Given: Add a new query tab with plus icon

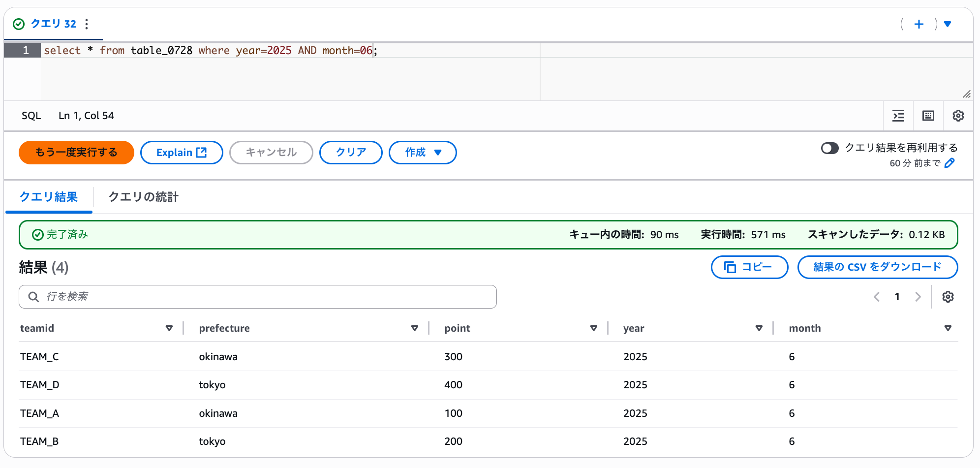Looking at the screenshot, I should tap(919, 24).
